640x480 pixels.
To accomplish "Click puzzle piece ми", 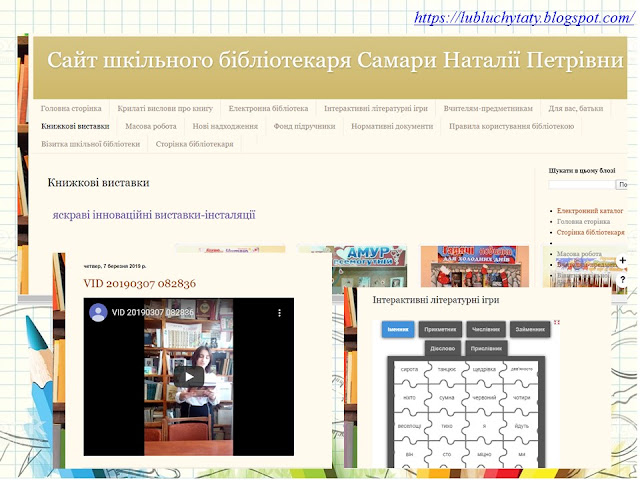I will [522, 454].
